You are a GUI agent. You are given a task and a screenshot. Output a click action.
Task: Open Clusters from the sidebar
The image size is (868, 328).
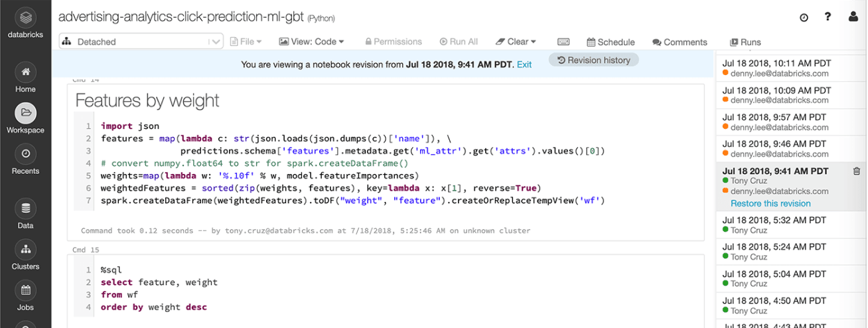point(25,250)
